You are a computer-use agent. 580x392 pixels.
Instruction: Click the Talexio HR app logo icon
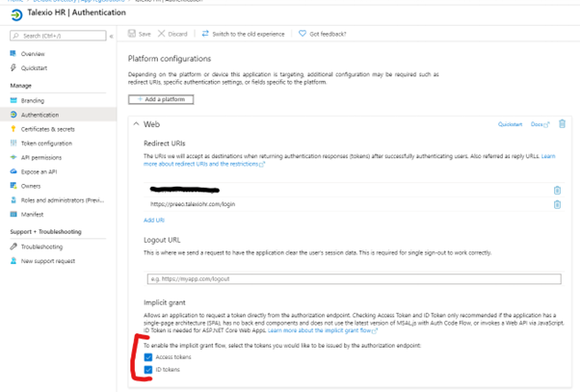(x=16, y=14)
